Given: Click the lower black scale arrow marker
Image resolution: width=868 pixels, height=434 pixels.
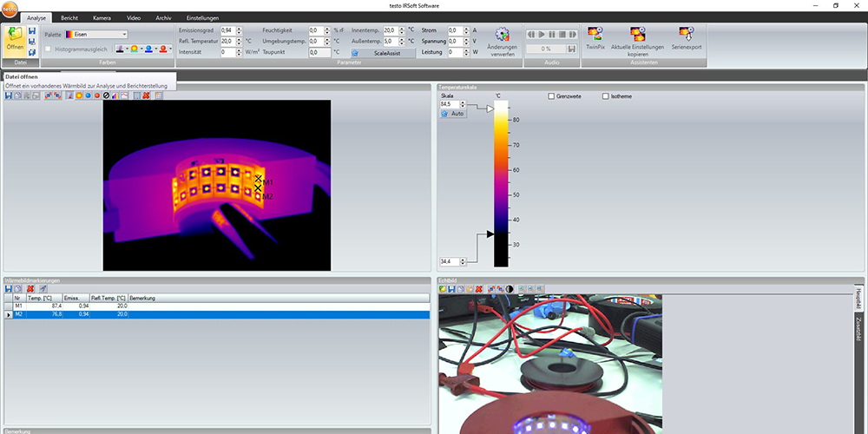Looking at the screenshot, I should pyautogui.click(x=490, y=234).
